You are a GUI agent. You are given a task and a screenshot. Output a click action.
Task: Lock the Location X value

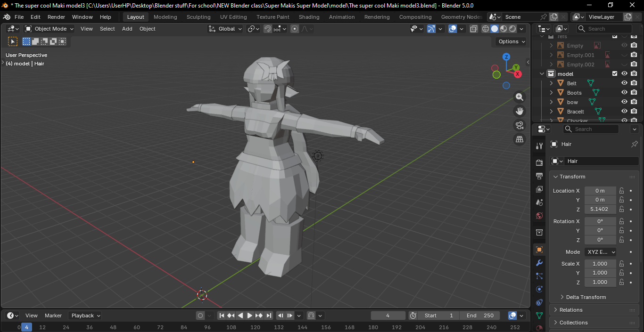coord(622,191)
